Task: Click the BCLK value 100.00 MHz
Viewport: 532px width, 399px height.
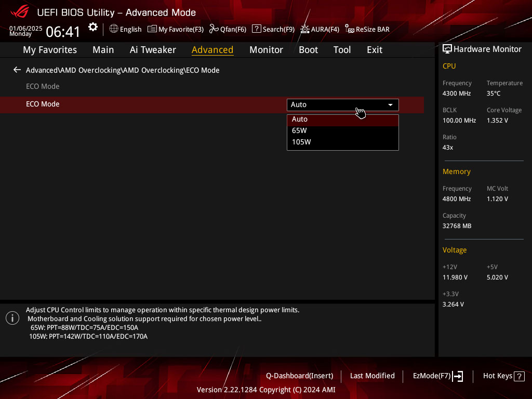Action: pos(459,121)
